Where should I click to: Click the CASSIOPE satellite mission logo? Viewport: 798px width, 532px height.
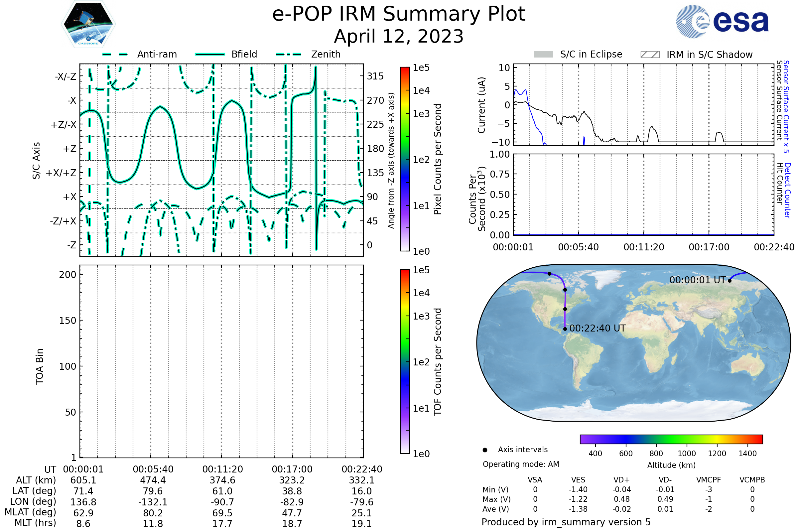click(88, 24)
